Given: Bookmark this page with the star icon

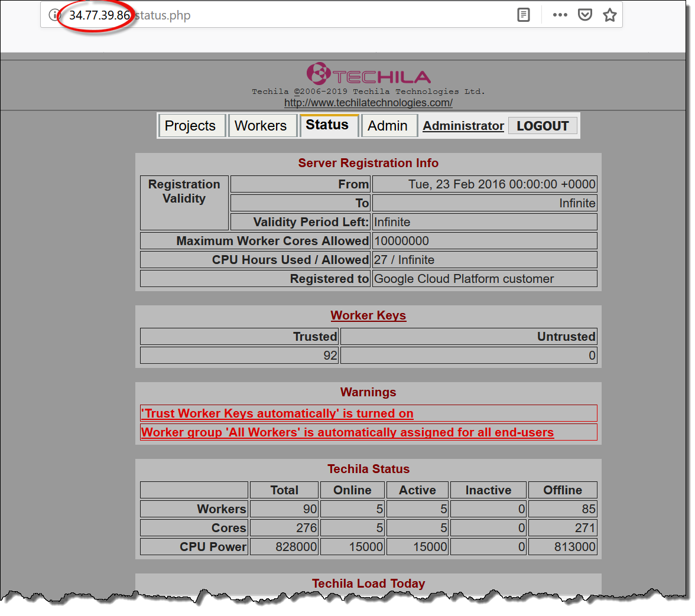Looking at the screenshot, I should 610,15.
